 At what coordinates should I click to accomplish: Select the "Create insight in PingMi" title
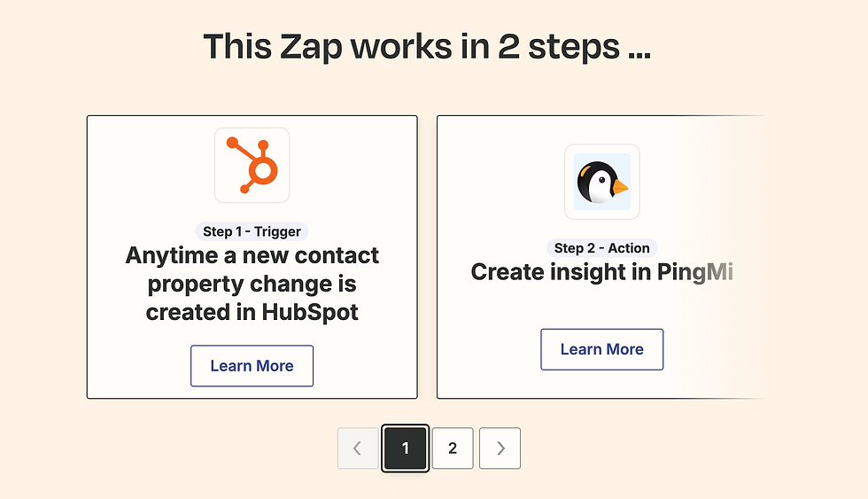[x=602, y=272]
